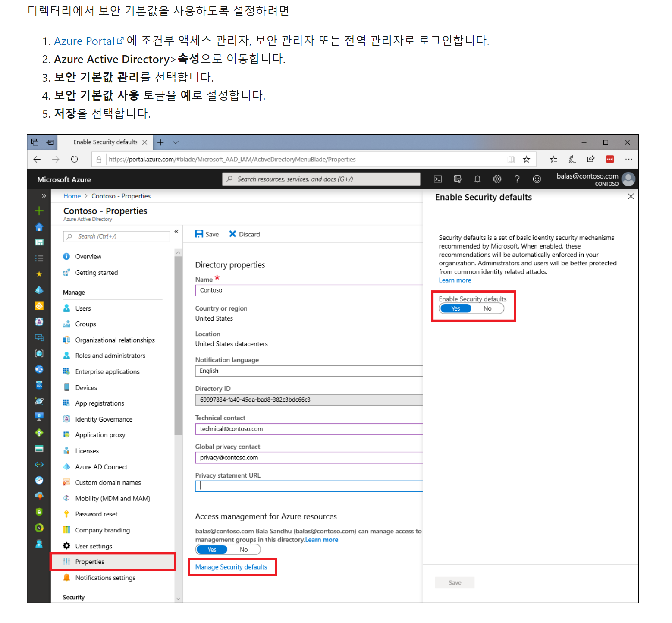Open the favorites hub icon
This screenshot has height=623, width=672.
pos(553,159)
